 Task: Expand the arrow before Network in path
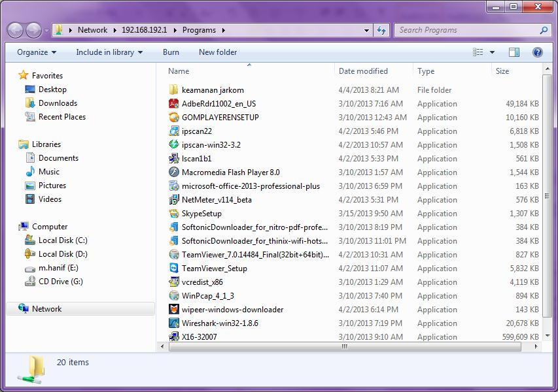pyautogui.click(x=71, y=31)
